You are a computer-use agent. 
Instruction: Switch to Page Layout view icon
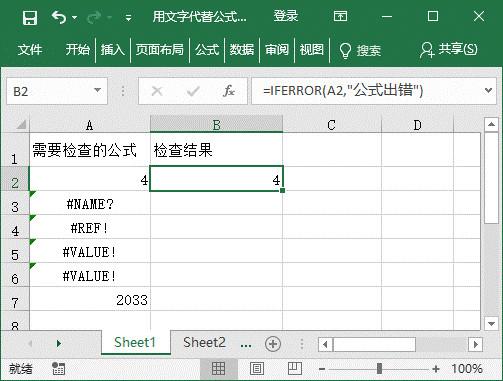tap(257, 369)
